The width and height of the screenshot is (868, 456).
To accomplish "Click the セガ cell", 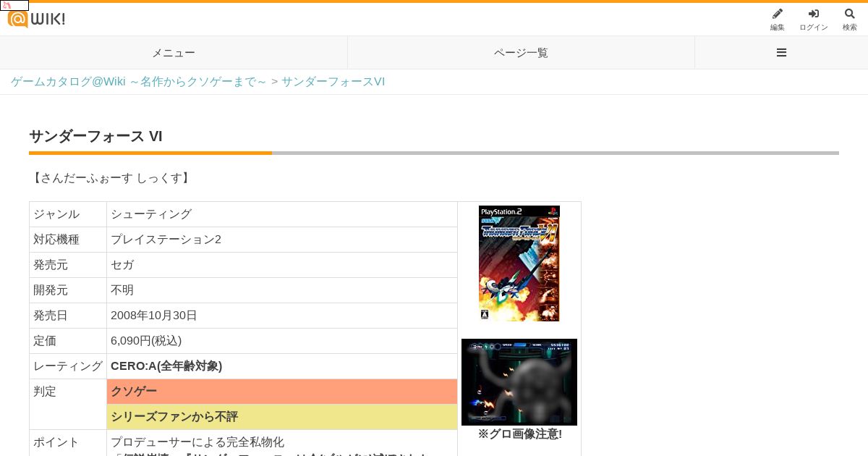I will click(282, 265).
